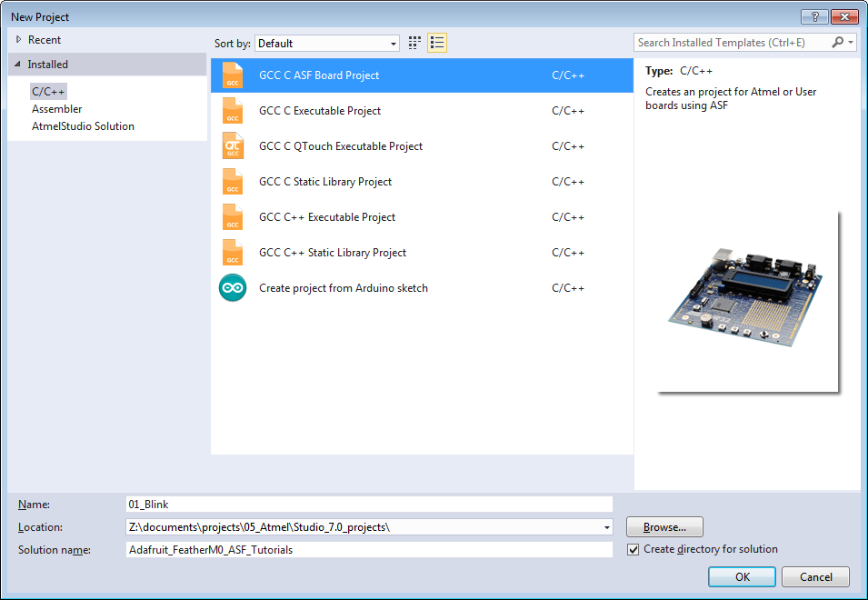Click the search magnifier icon
Screen dimensions: 868x600
tap(838, 43)
